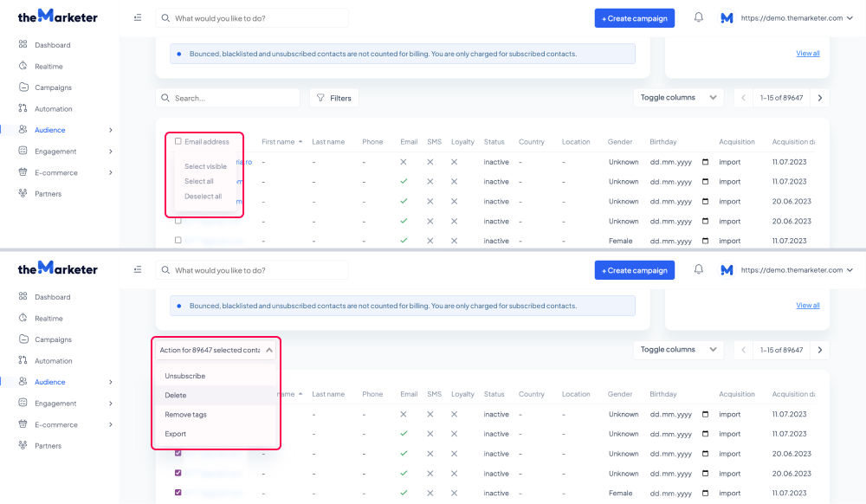Open Dashboard icon in lower screenshot sidebar
The image size is (866, 504).
pyautogui.click(x=23, y=296)
